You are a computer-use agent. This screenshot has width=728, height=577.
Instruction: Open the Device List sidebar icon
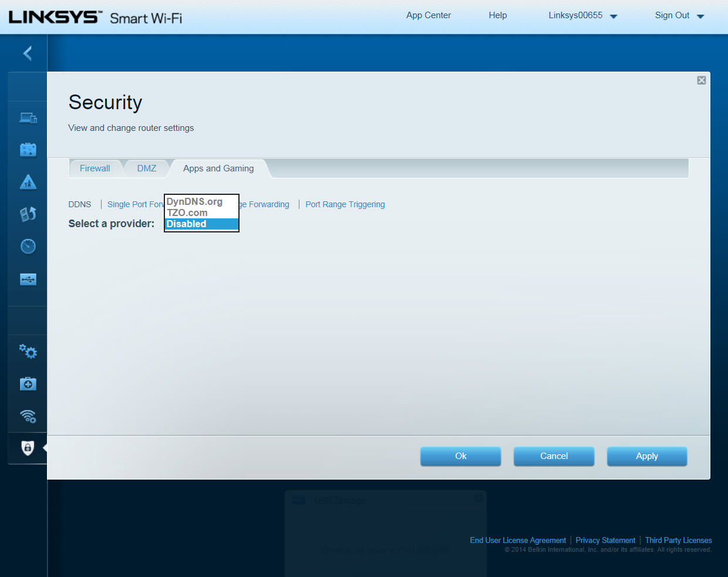(x=28, y=118)
